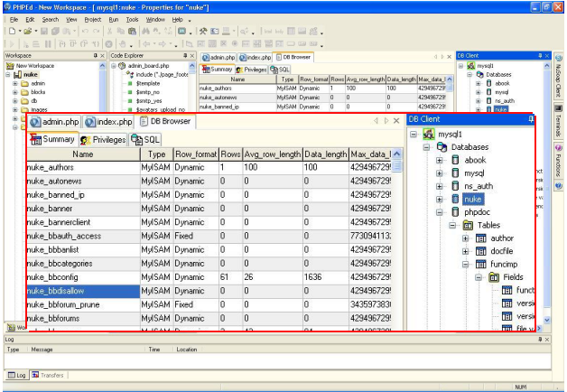567x392 pixels.
Task: Switch to the Log tab at bottom
Action: (17, 375)
